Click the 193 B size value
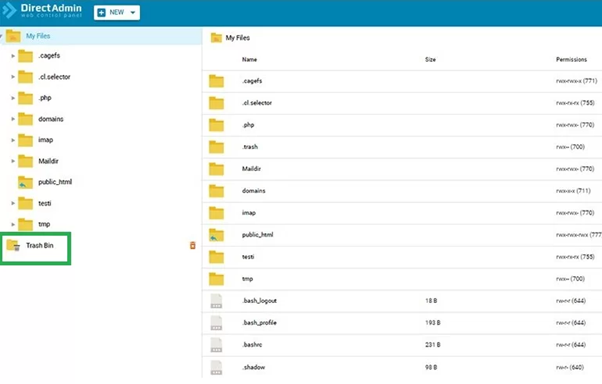Viewport: 602px width, 384px height. (x=433, y=323)
